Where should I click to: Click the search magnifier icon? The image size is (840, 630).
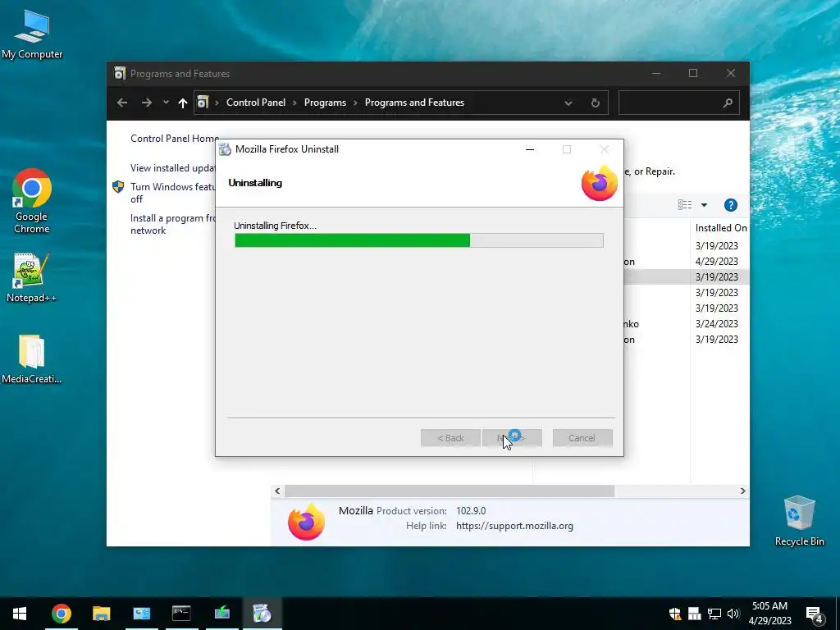[728, 103]
